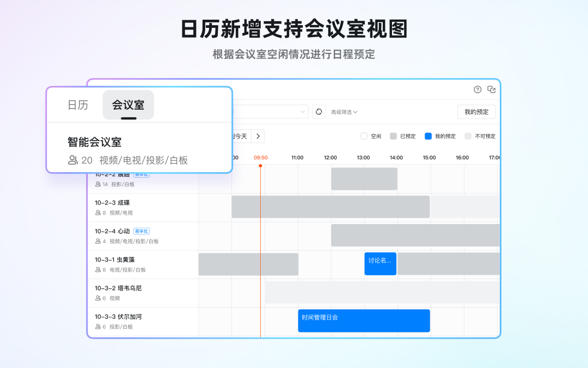Open the room search dropdown arrow
This screenshot has height=368, width=588.
tap(303, 112)
